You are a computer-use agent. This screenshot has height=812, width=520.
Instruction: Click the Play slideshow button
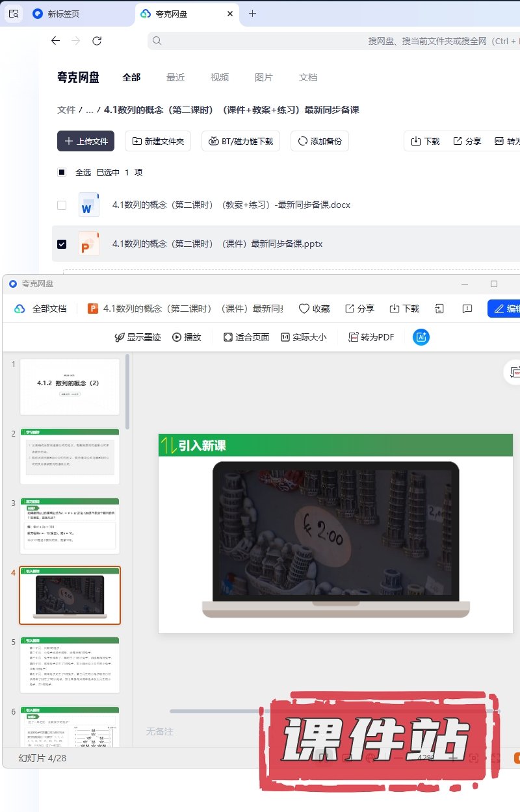click(x=187, y=337)
